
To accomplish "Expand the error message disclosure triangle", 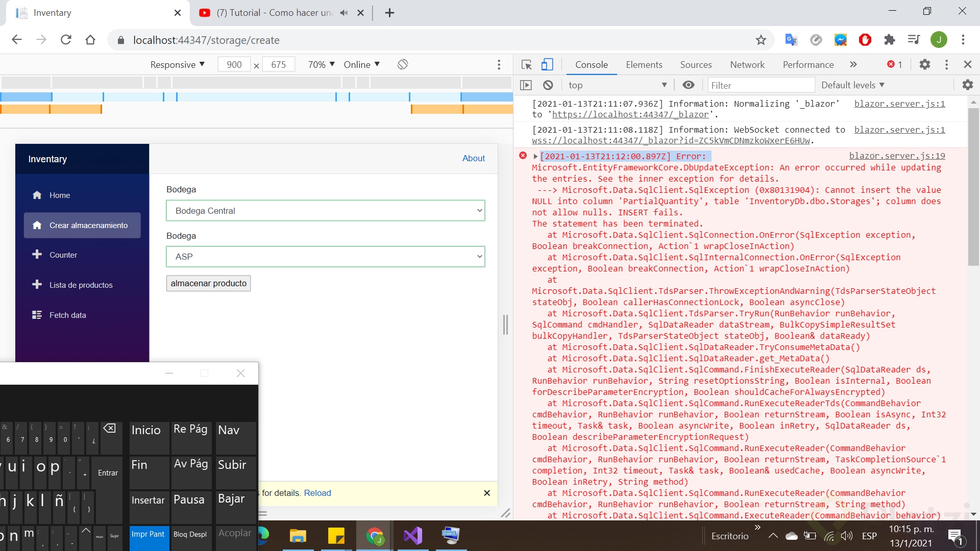I will [535, 157].
